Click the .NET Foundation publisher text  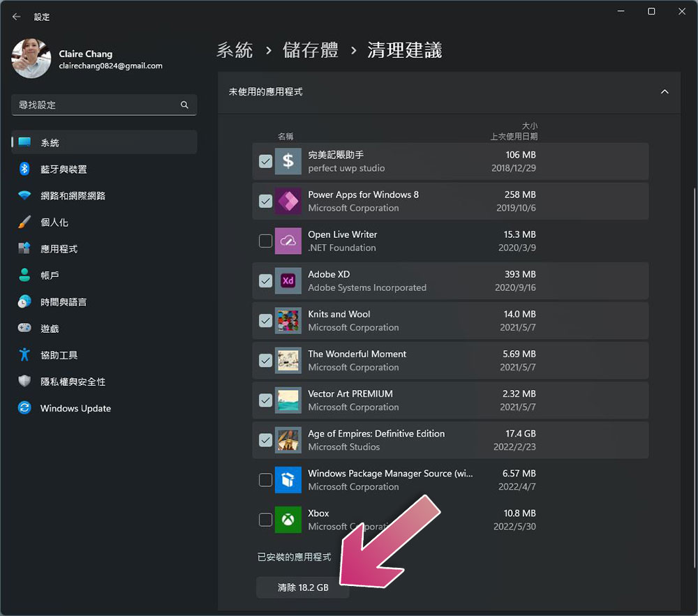point(342,248)
